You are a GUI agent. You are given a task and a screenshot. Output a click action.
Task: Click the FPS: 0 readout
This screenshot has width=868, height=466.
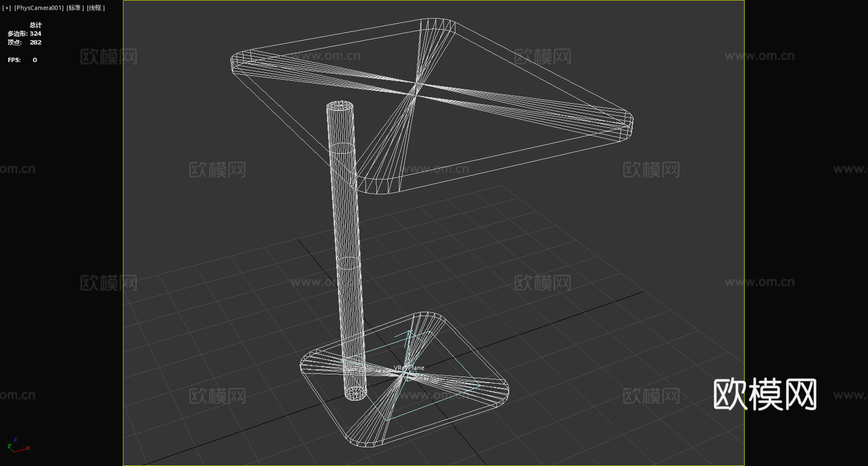click(22, 60)
